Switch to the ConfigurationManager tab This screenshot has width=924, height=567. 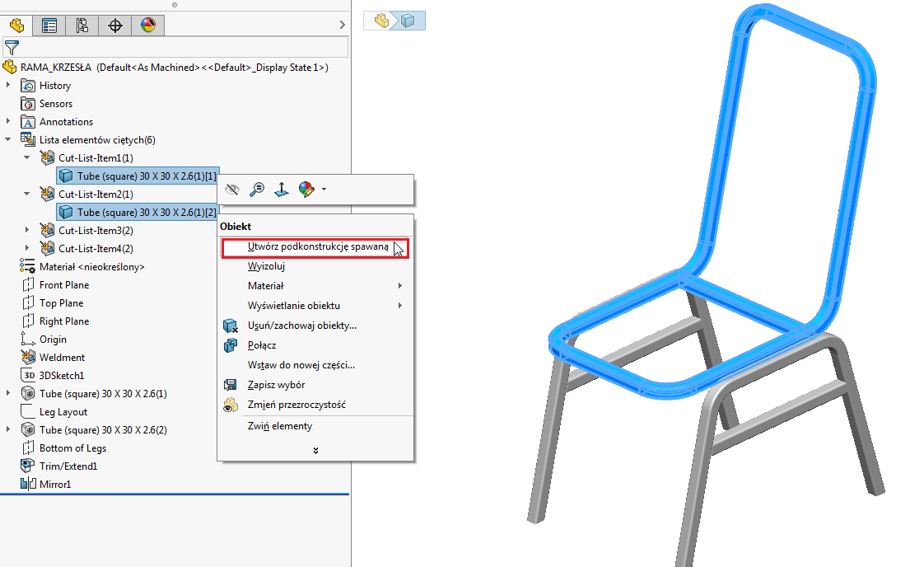click(x=82, y=26)
